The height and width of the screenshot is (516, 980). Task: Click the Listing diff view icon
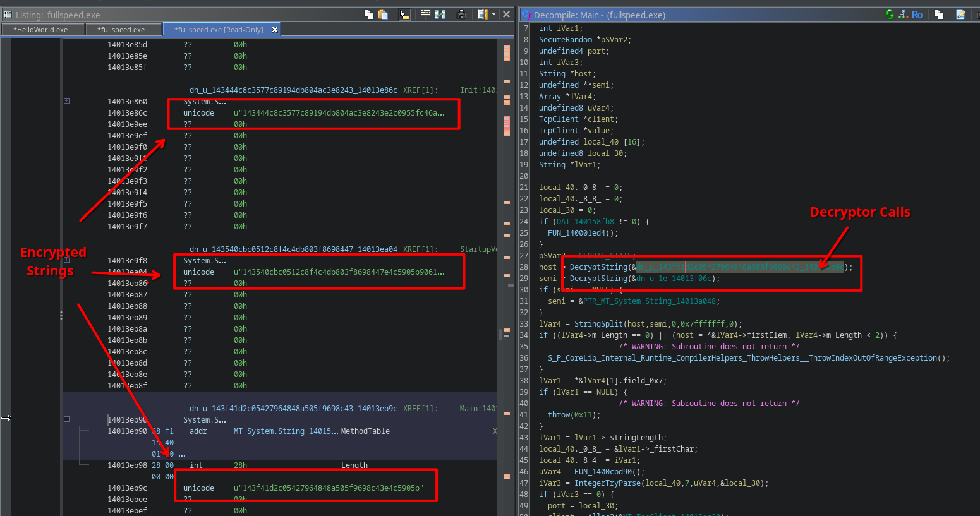(x=440, y=15)
